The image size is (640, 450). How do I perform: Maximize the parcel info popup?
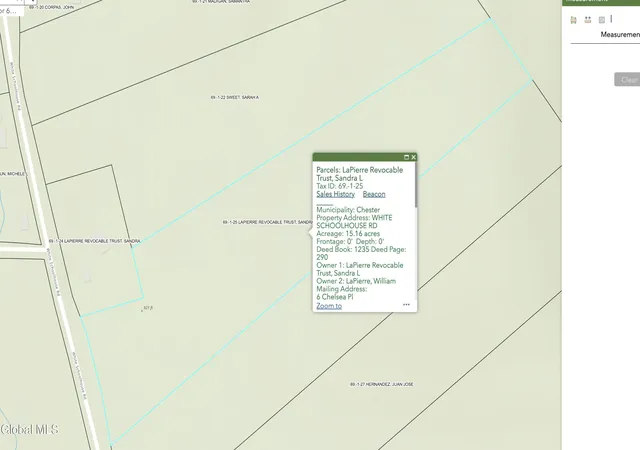pos(406,157)
